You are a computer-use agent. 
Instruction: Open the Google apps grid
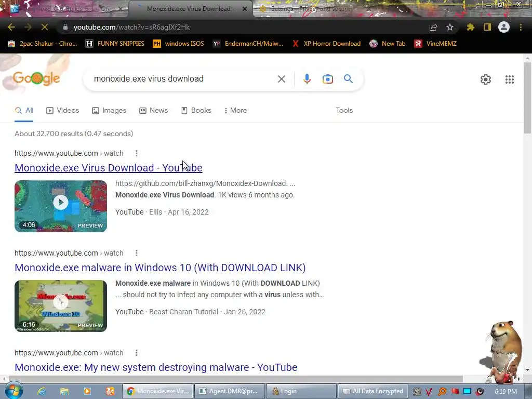pyautogui.click(x=510, y=79)
